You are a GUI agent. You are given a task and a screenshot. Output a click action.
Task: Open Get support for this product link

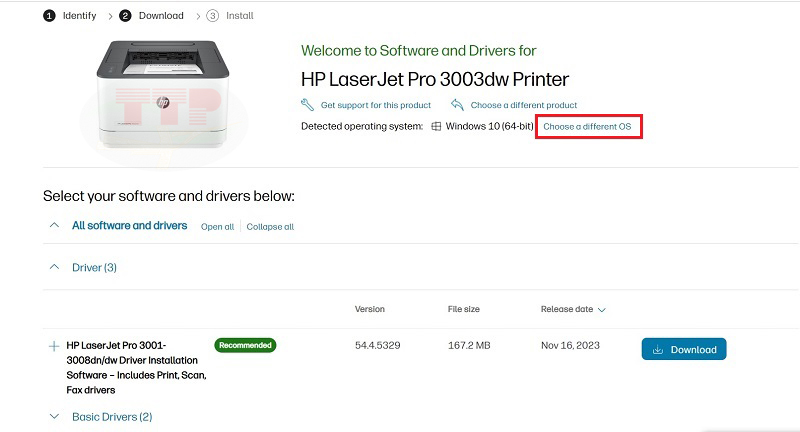pos(376,105)
